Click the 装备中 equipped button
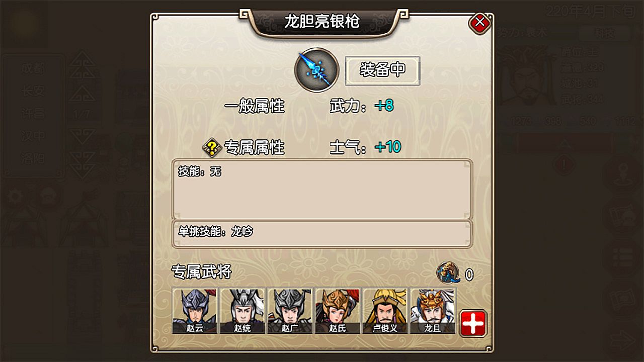 point(382,70)
